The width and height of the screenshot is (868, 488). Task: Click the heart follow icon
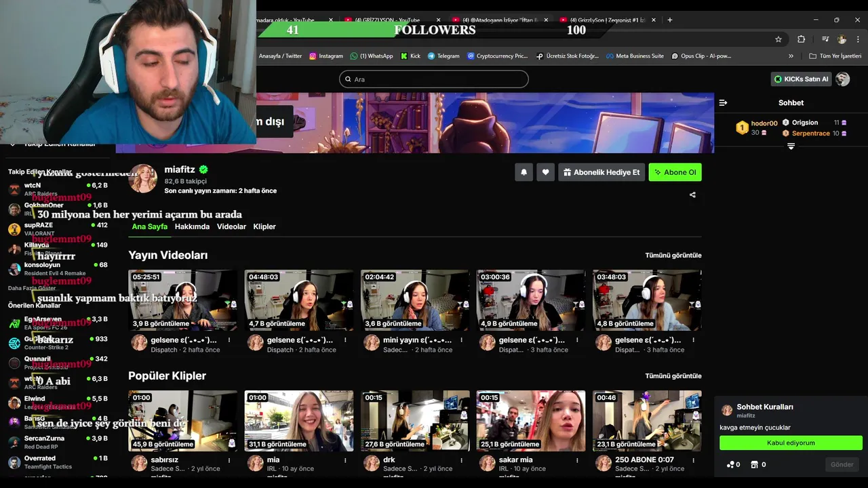[545, 172]
